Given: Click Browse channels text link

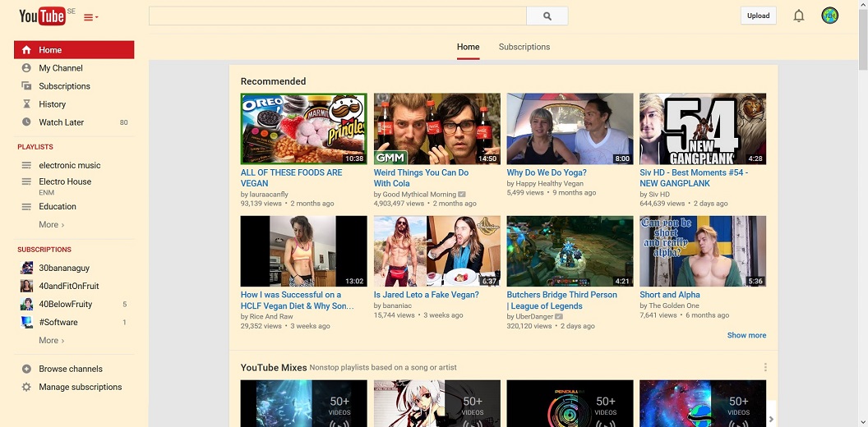Looking at the screenshot, I should click(x=71, y=369).
